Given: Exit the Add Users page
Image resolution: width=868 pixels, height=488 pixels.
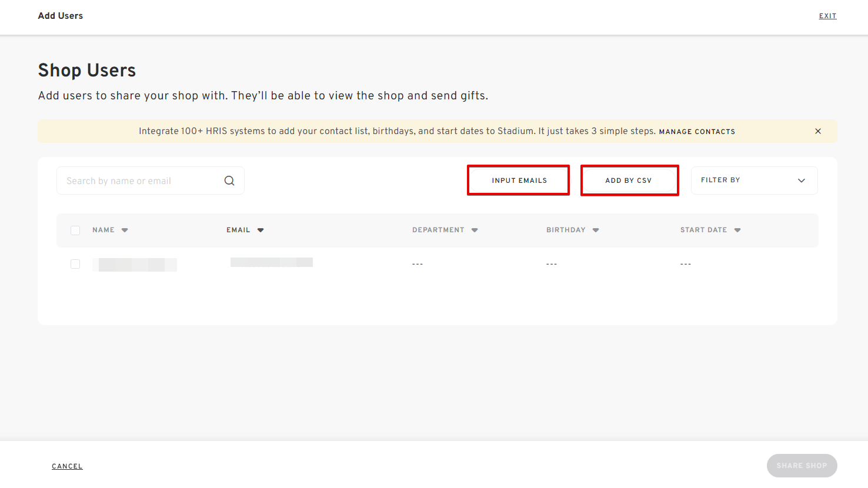Looking at the screenshot, I should [x=827, y=16].
